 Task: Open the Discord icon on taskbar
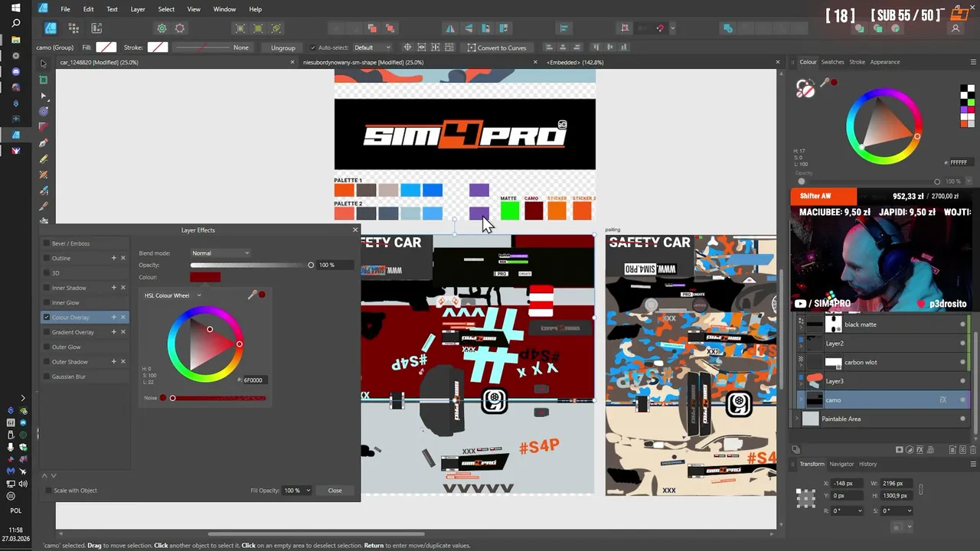(16, 71)
